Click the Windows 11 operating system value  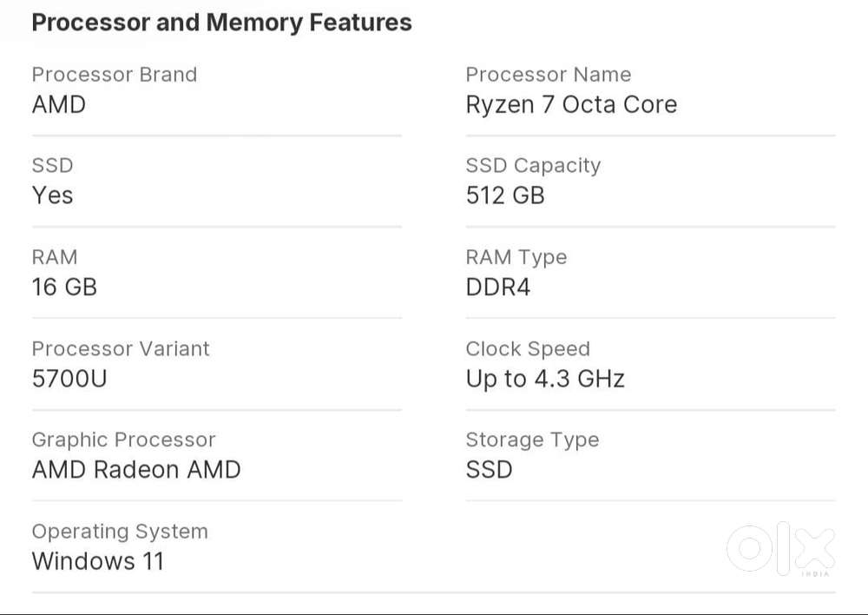tap(97, 561)
